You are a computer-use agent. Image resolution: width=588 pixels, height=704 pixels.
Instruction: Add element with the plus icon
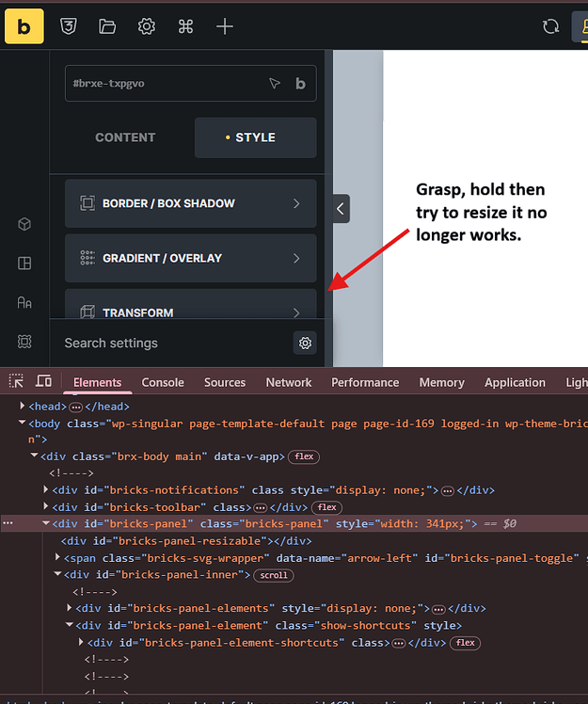tap(225, 26)
